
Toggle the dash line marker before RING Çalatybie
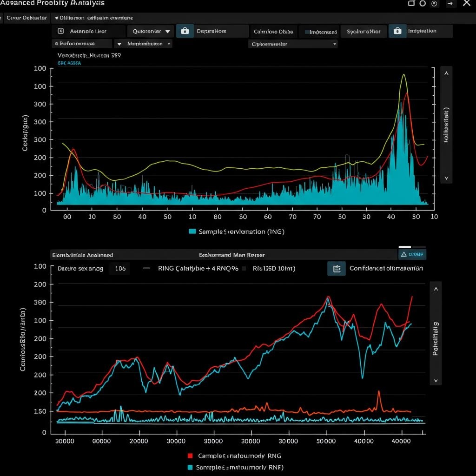[x=146, y=269]
